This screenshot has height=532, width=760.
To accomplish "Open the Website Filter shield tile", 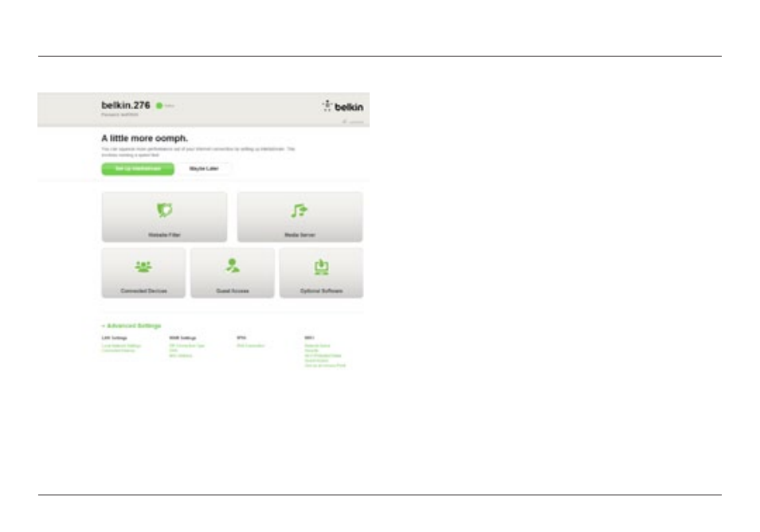I will pos(164,217).
